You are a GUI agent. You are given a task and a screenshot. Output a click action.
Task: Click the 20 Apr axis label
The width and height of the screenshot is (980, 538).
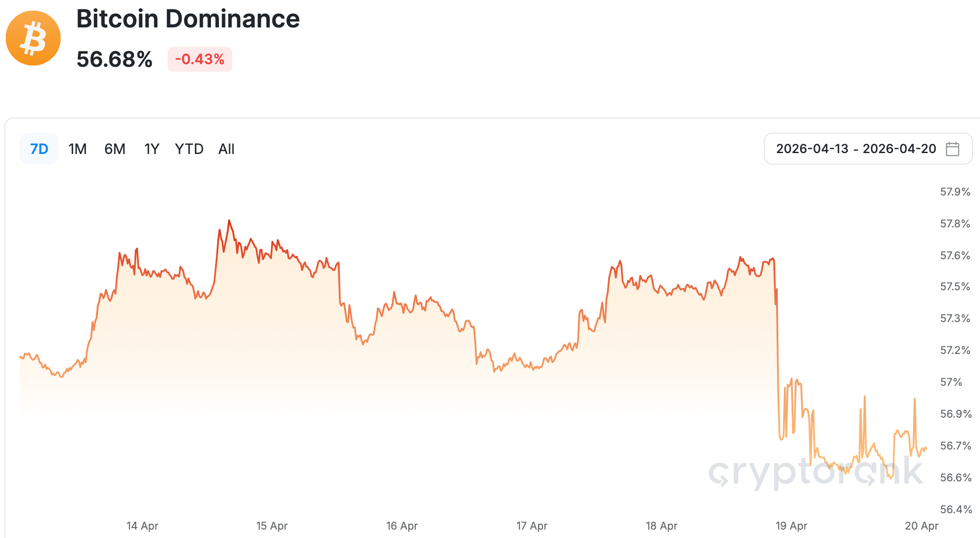coord(922,526)
